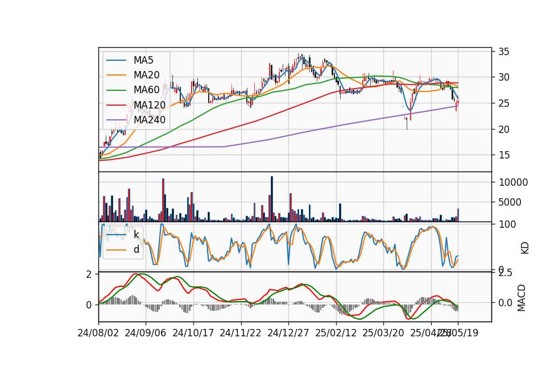The width and height of the screenshot is (546, 392).
Task: Click the MACD right axis value 2.5
Action: pos(505,273)
